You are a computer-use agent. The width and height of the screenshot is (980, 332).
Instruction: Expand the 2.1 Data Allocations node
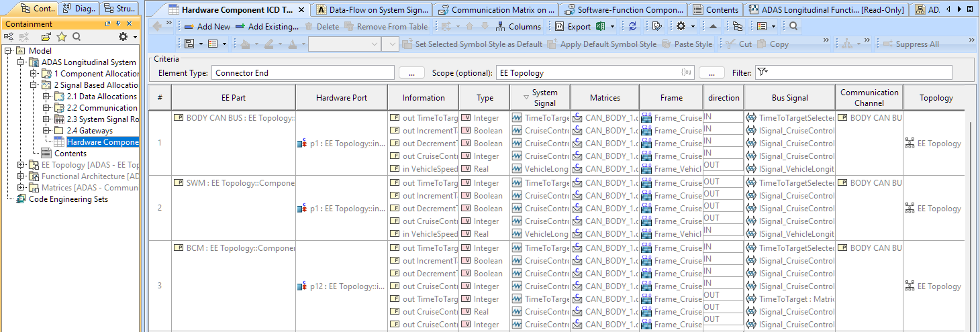tap(46, 97)
